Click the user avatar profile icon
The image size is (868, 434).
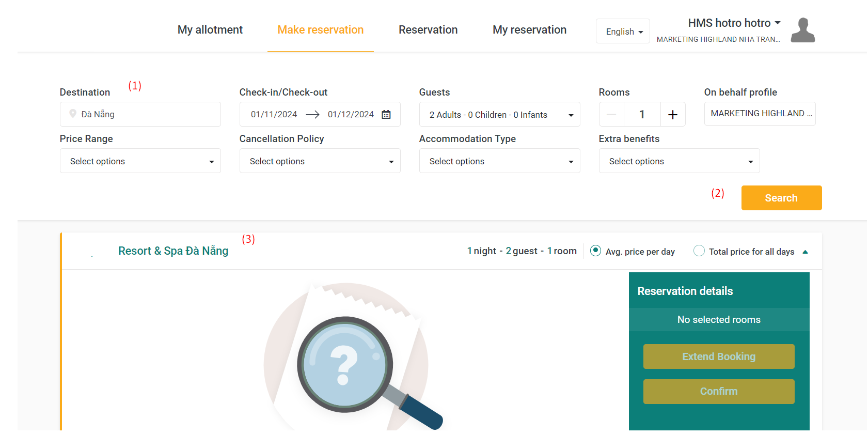pos(802,30)
